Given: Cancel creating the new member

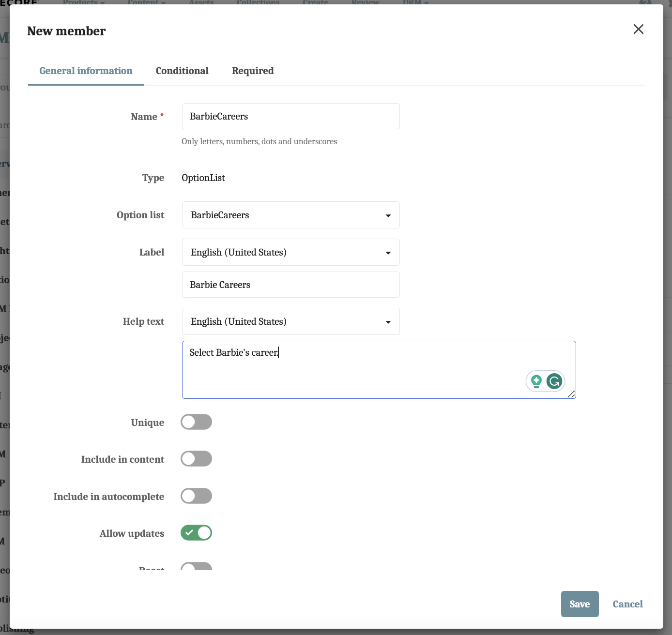Looking at the screenshot, I should point(627,604).
